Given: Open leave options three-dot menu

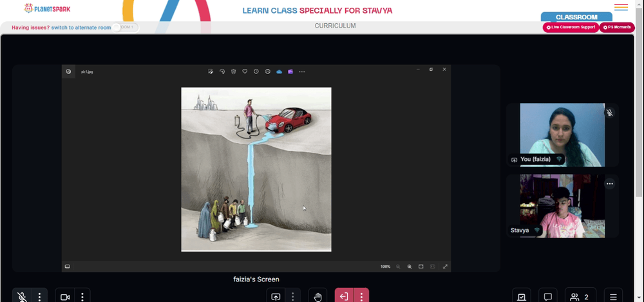Looking at the screenshot, I should pyautogui.click(x=361, y=297).
